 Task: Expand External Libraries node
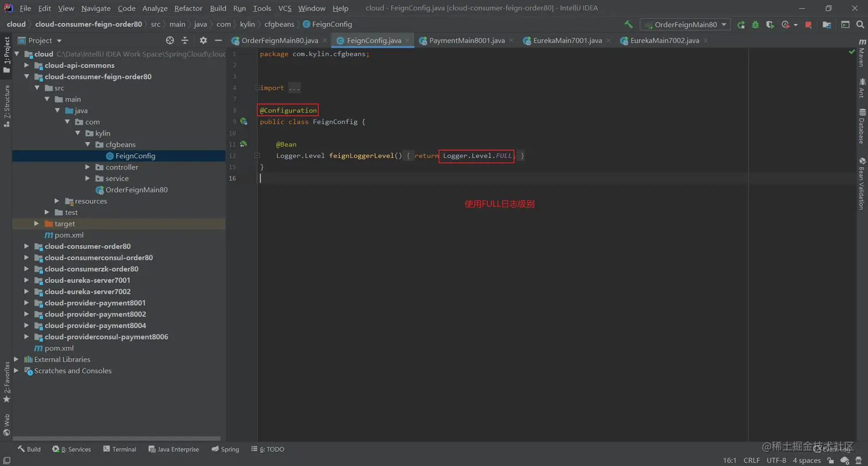17,360
